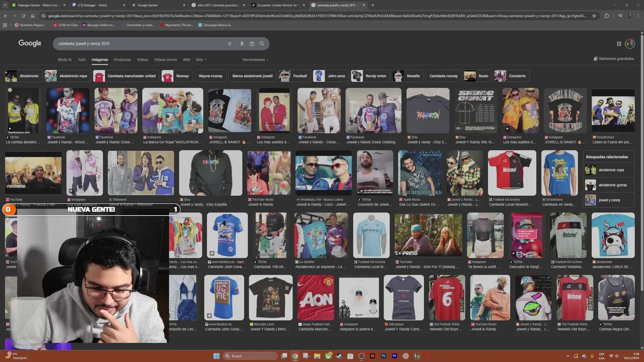
Task: Open the blue U C ME John Cena shirt
Action: (x=224, y=298)
